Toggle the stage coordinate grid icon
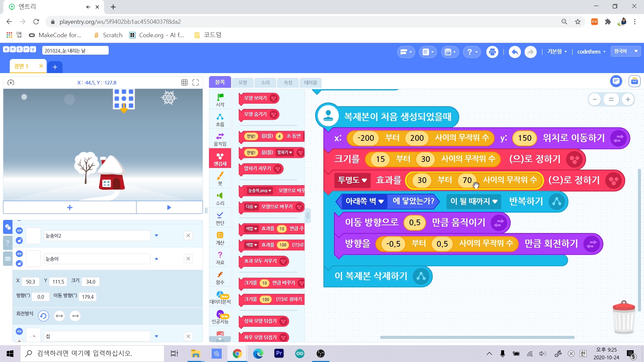This screenshot has width=644, height=362. (x=184, y=82)
